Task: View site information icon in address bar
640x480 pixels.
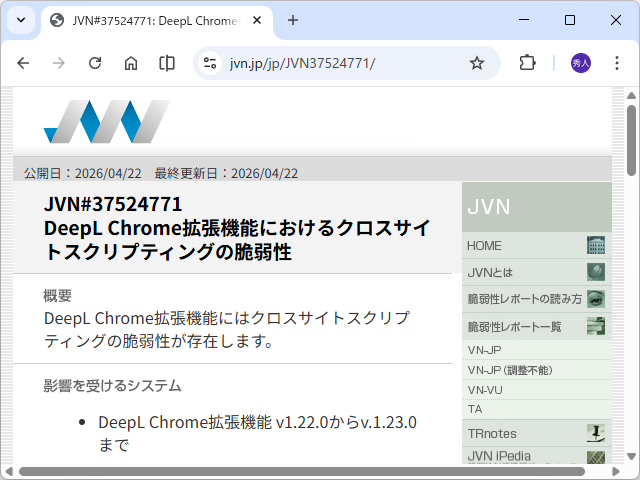Action: pyautogui.click(x=210, y=63)
